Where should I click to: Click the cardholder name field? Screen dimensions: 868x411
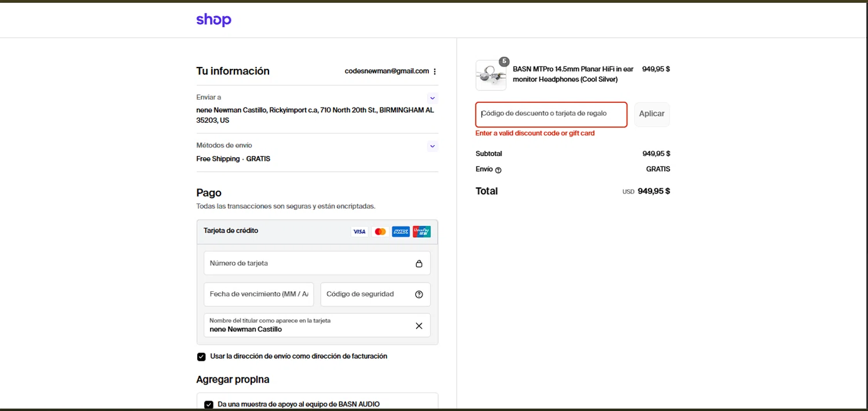pyautogui.click(x=317, y=325)
